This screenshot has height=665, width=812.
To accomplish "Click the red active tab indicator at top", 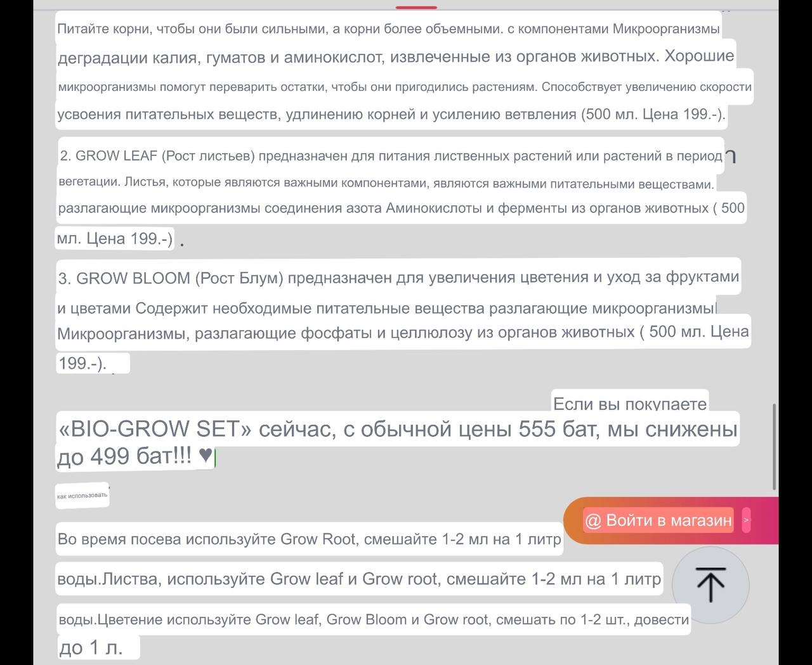I will (416, 7).
